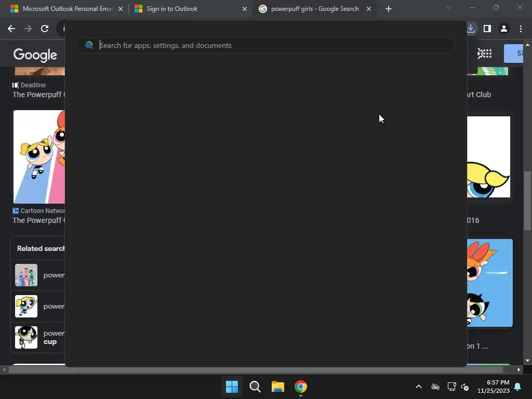Open Chrome profile avatar icon

504,29
